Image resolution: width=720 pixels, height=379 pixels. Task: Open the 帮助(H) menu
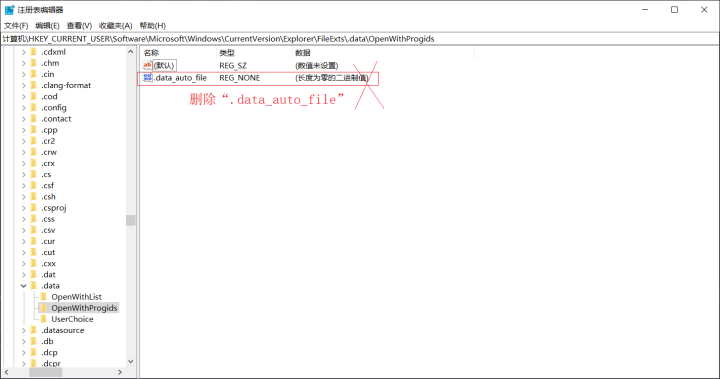pyautogui.click(x=152, y=26)
